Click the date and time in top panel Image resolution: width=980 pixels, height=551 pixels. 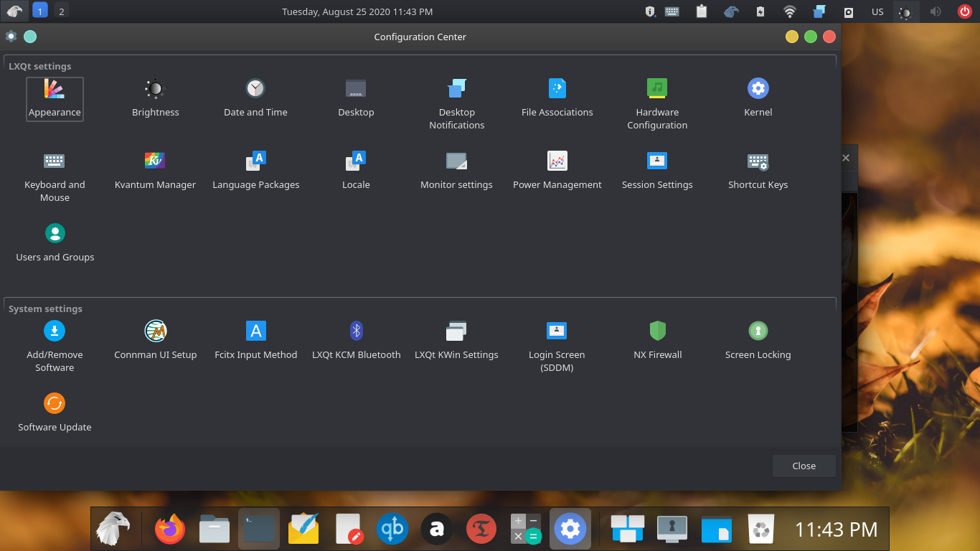pos(357,11)
